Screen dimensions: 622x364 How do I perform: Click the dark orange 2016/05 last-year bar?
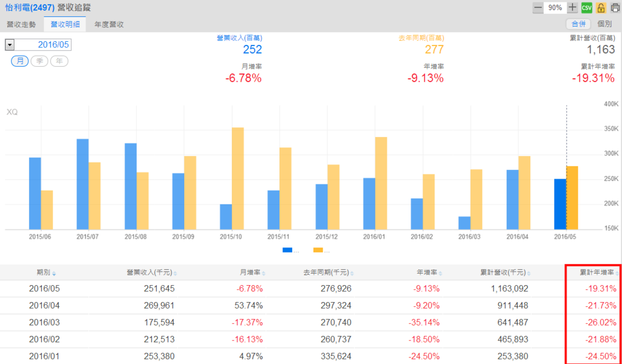[572, 198]
